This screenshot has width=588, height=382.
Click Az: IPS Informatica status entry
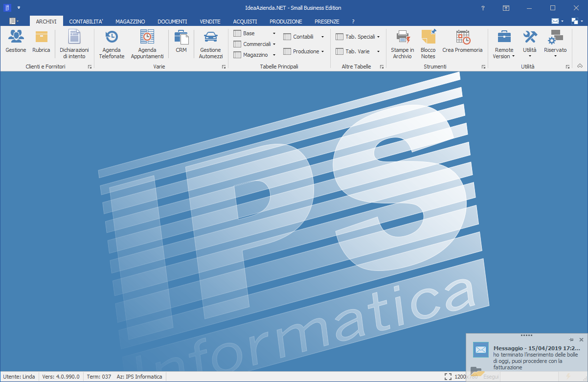click(x=139, y=377)
